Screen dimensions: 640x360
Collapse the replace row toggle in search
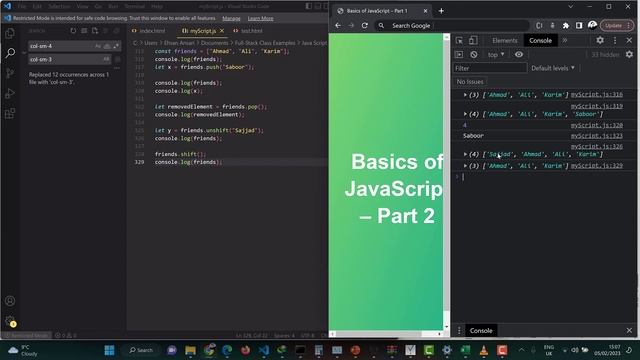[24, 53]
